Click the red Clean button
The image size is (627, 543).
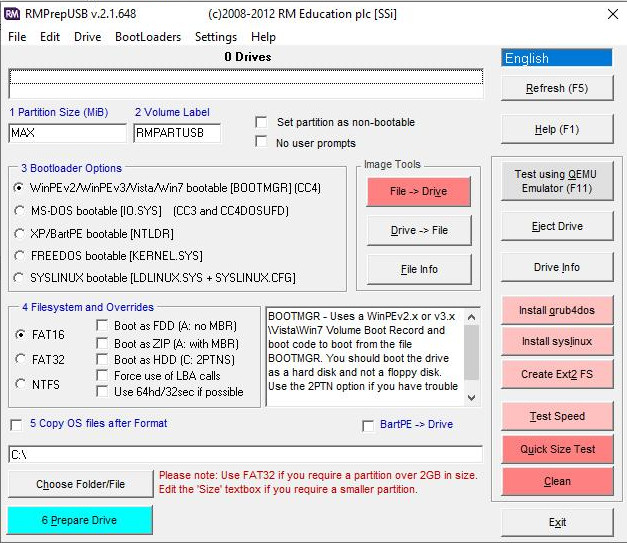tap(557, 481)
